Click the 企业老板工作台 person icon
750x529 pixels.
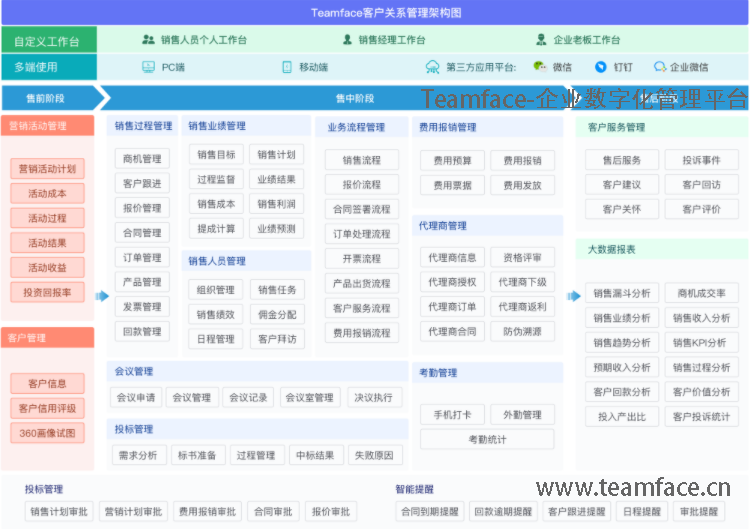543,40
